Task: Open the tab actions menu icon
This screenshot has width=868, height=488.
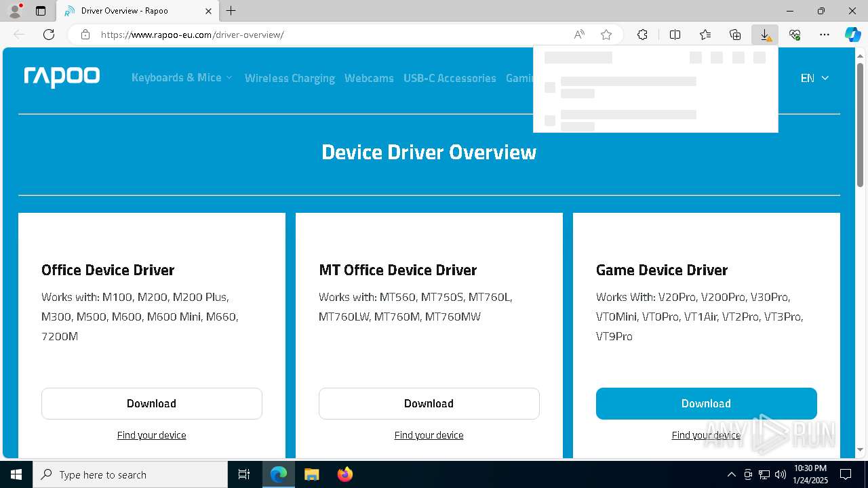Action: click(x=41, y=11)
